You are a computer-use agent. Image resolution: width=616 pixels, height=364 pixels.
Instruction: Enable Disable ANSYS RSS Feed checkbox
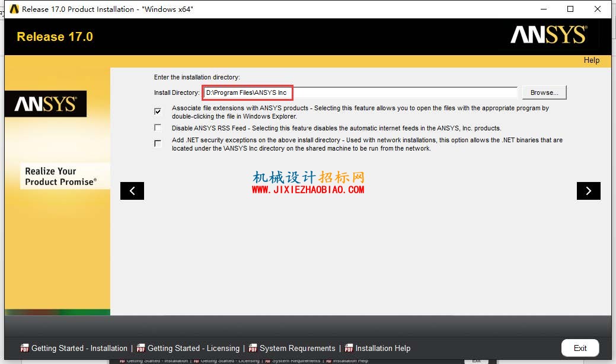[158, 127]
